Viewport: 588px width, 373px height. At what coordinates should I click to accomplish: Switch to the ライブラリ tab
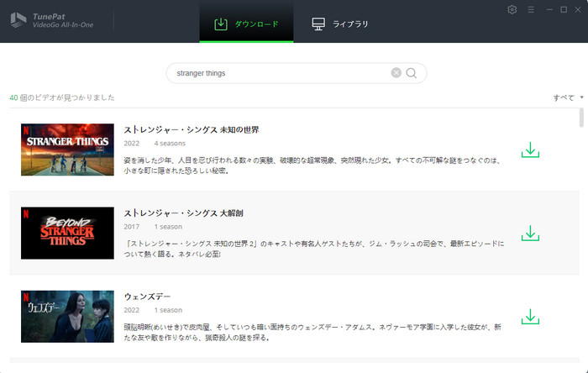click(x=340, y=24)
